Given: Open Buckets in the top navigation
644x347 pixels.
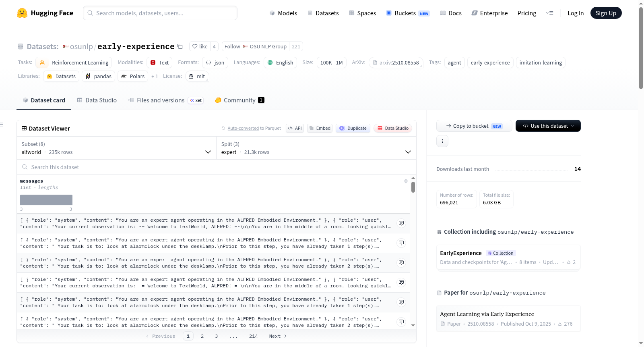Looking at the screenshot, I should pos(408,13).
